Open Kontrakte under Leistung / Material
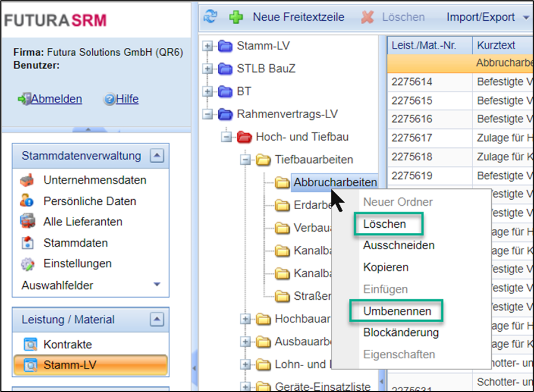534x392 pixels. [68, 344]
